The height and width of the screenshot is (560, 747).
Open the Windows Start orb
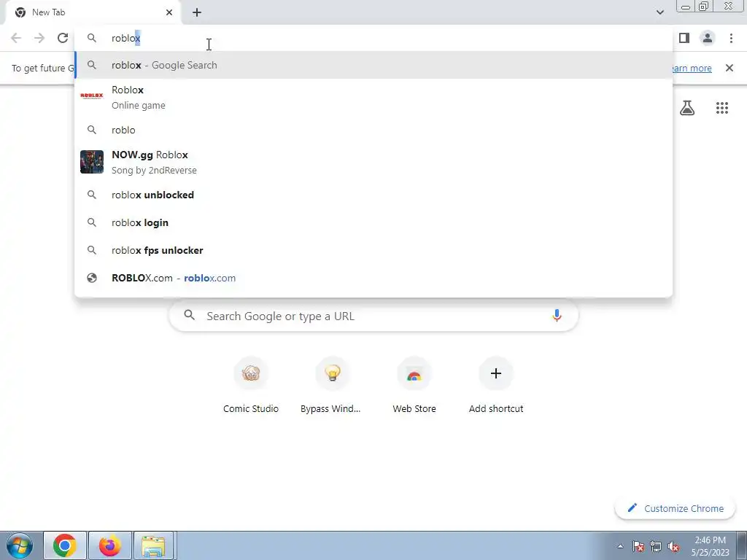click(x=19, y=545)
